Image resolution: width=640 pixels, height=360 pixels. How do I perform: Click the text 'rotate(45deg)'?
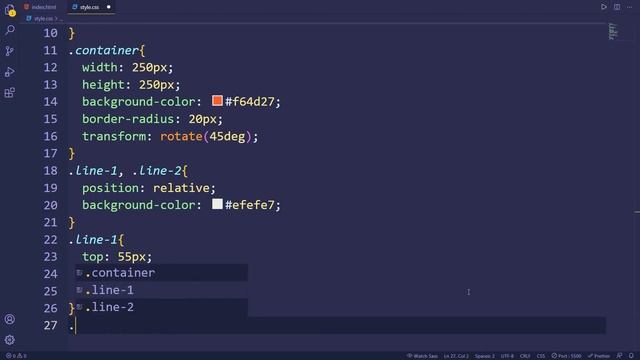click(x=206, y=136)
